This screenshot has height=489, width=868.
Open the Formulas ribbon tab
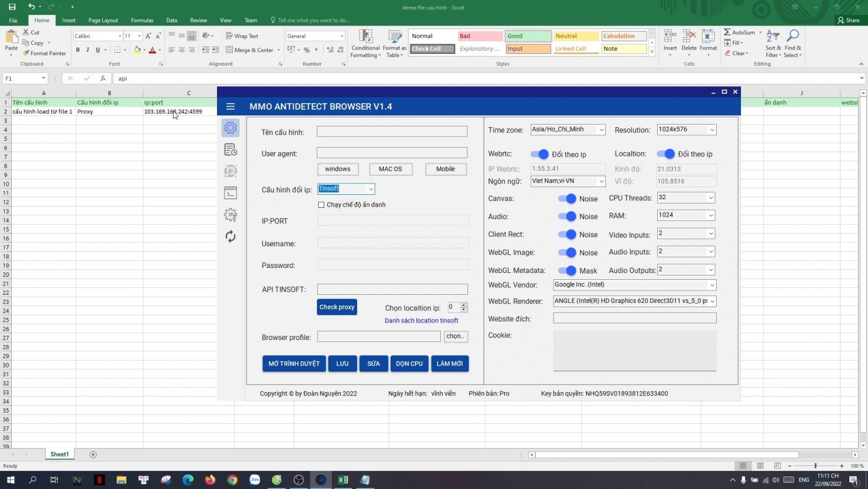click(142, 20)
